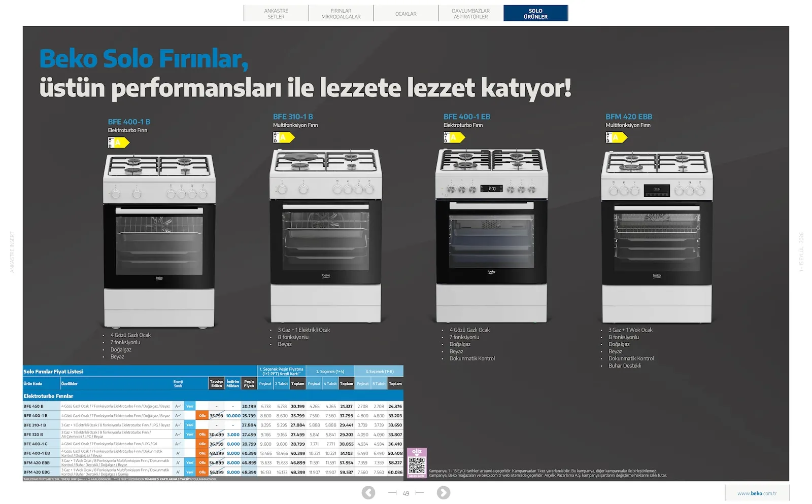The image size is (812, 504).
Task: Click the Yeni badge in the BFE 450 B row
Action: coord(190,406)
